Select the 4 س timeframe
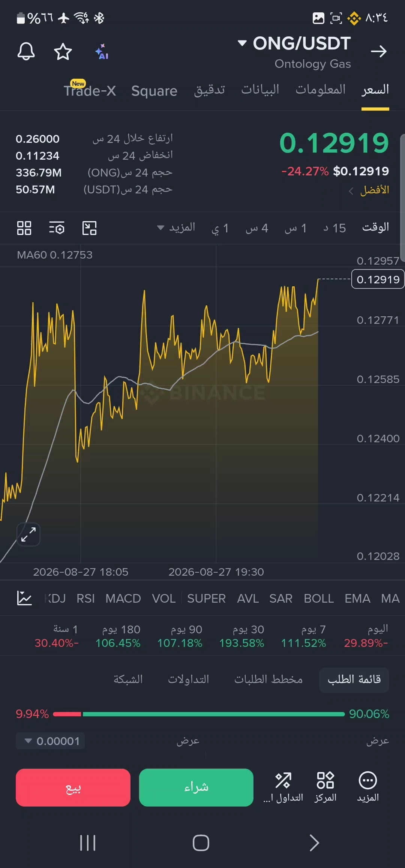 pyautogui.click(x=257, y=228)
